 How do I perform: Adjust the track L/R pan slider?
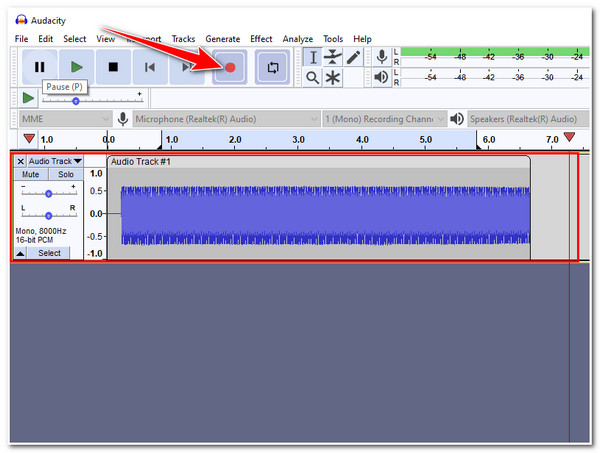pyautogui.click(x=49, y=215)
